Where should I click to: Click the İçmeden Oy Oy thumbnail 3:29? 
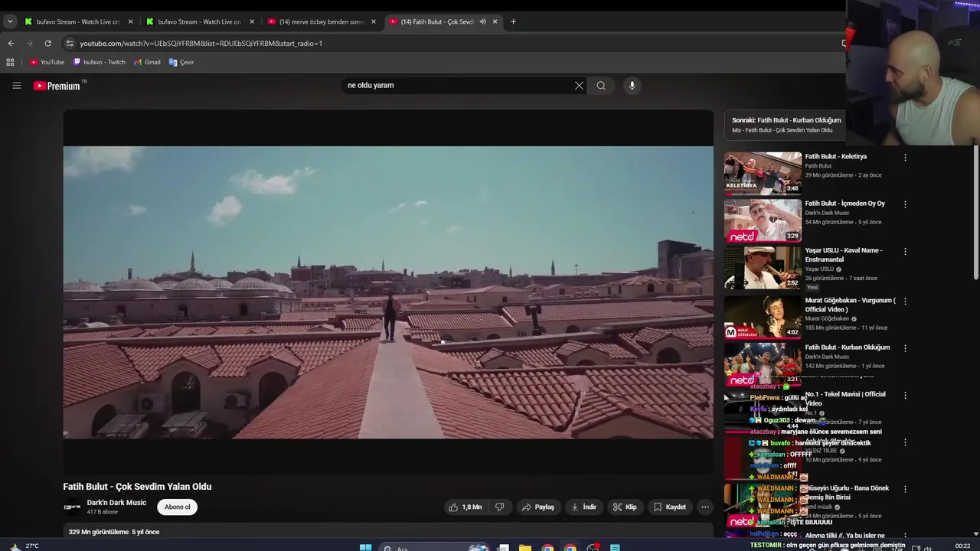[763, 220]
